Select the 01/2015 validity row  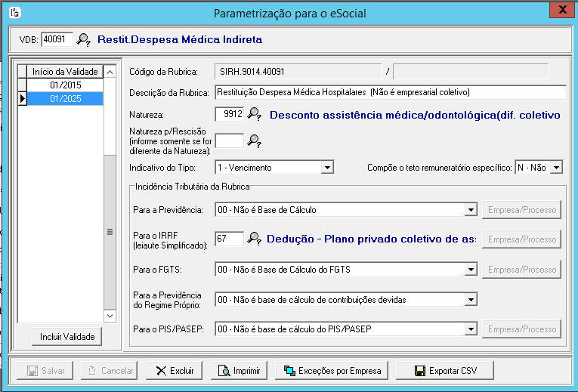click(x=65, y=85)
